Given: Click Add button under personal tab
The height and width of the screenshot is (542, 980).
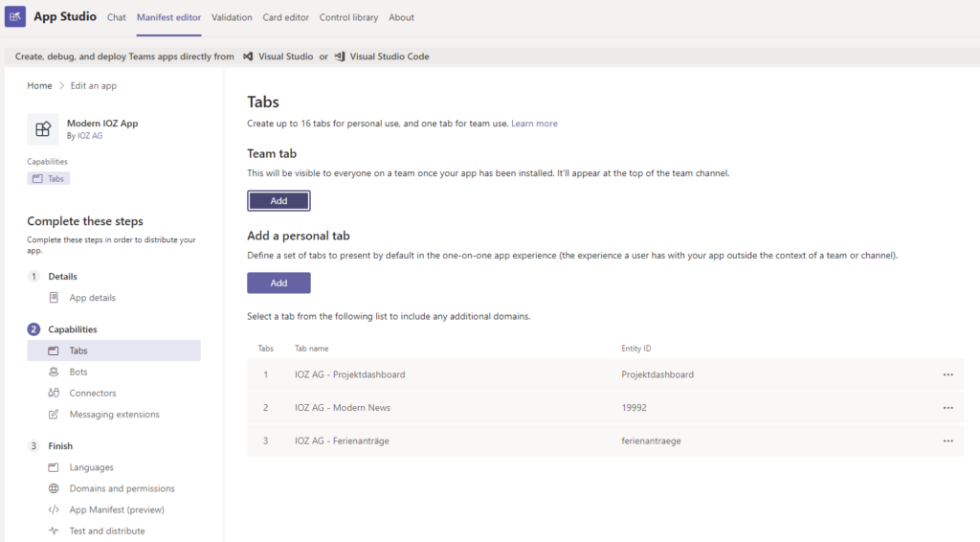Looking at the screenshot, I should click(x=278, y=282).
